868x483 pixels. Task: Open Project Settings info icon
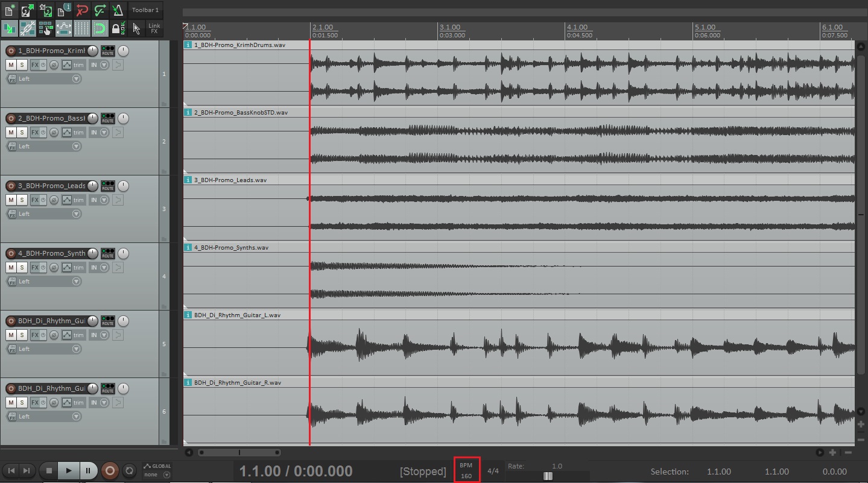point(63,10)
